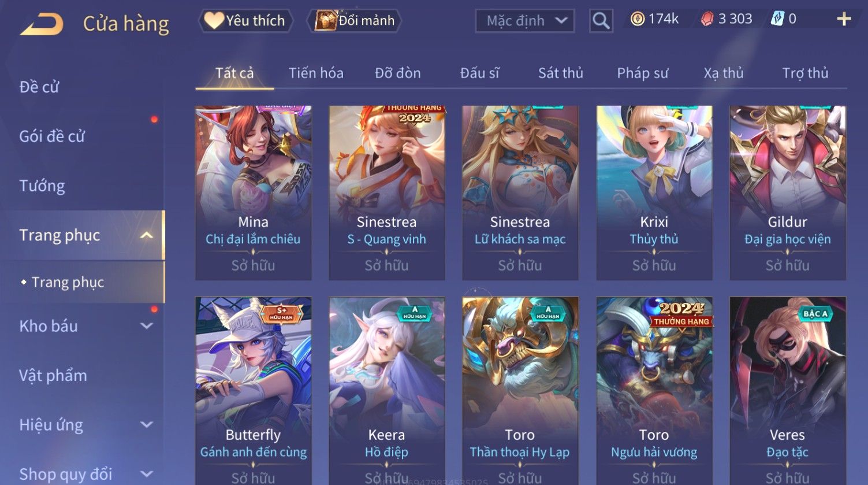Viewport: 868px width, 485px height.
Task: Switch to the Tiến hóa tab
Action: pyautogui.click(x=316, y=73)
